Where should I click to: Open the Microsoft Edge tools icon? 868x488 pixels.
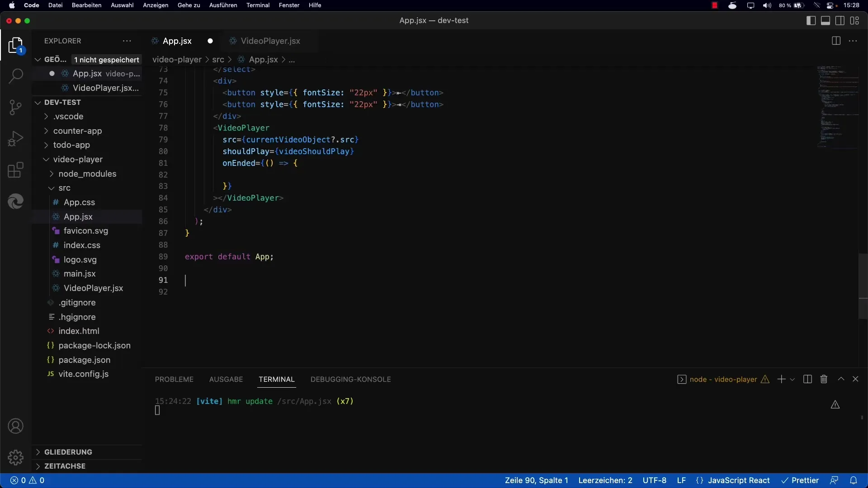coord(16,201)
